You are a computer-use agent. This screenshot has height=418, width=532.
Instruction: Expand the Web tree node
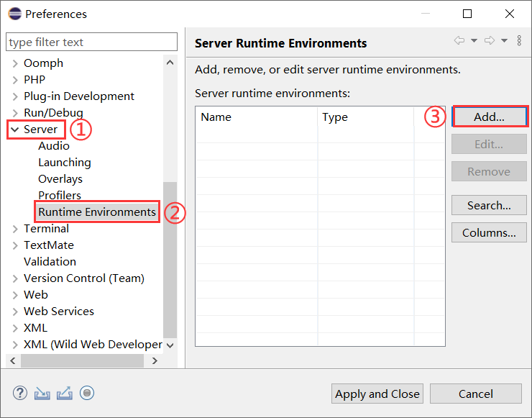15,295
